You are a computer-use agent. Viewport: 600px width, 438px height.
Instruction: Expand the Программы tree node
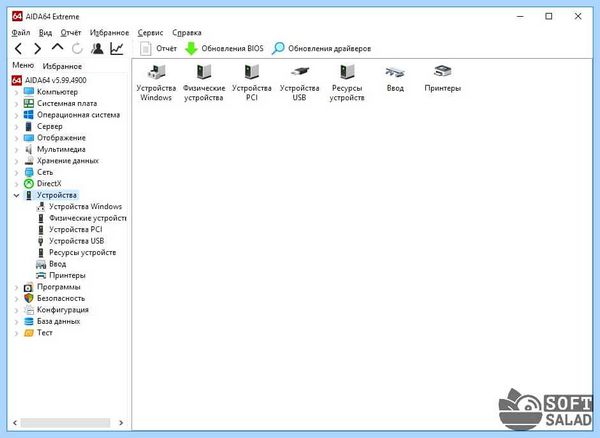(x=16, y=287)
